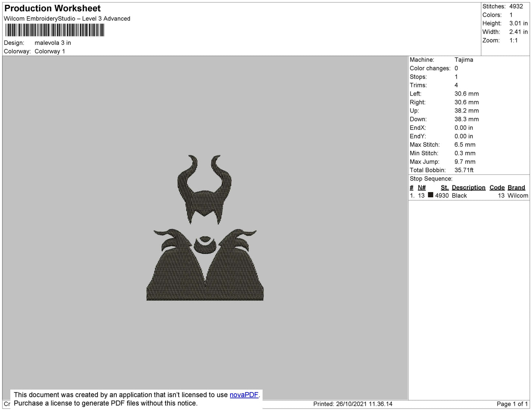Click the Down value "38.3 mm"
Viewport: 532px width, 411px height.
click(x=467, y=119)
